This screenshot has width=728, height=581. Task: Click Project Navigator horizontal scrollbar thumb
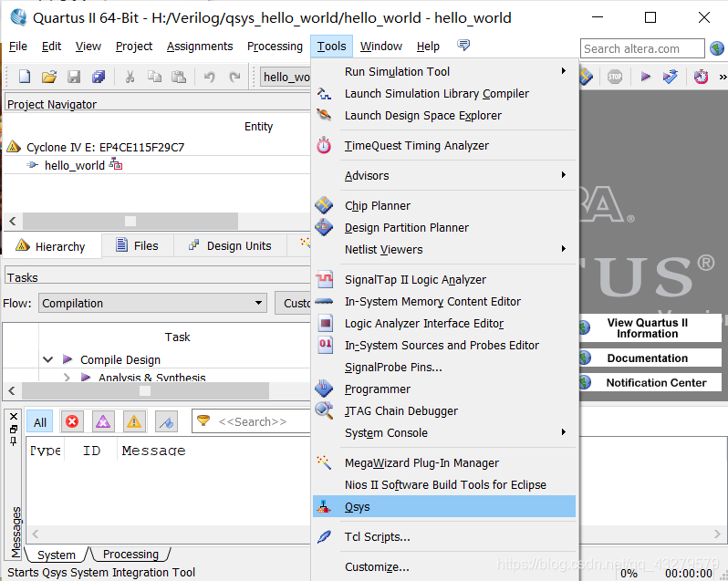click(x=130, y=221)
